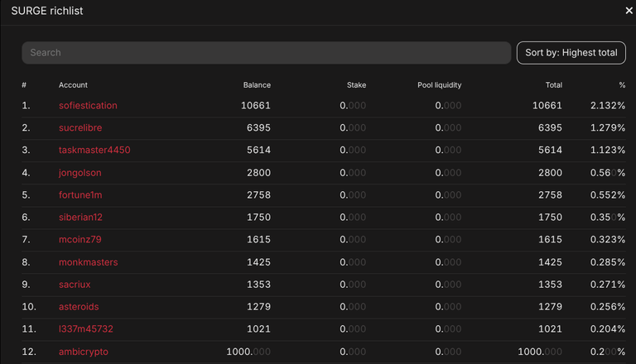Viewport: 636px width, 364px height.
Task: Open the taskmaster4450 account link
Action: point(94,150)
